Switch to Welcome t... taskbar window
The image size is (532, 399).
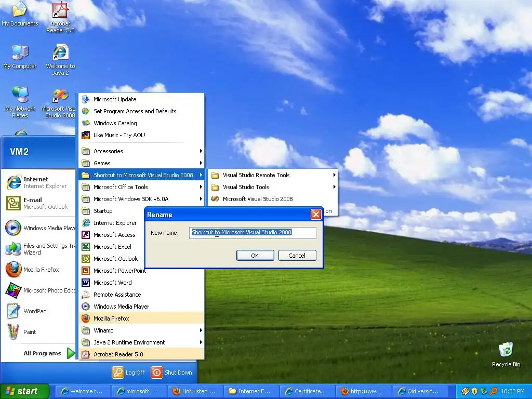pyautogui.click(x=82, y=391)
